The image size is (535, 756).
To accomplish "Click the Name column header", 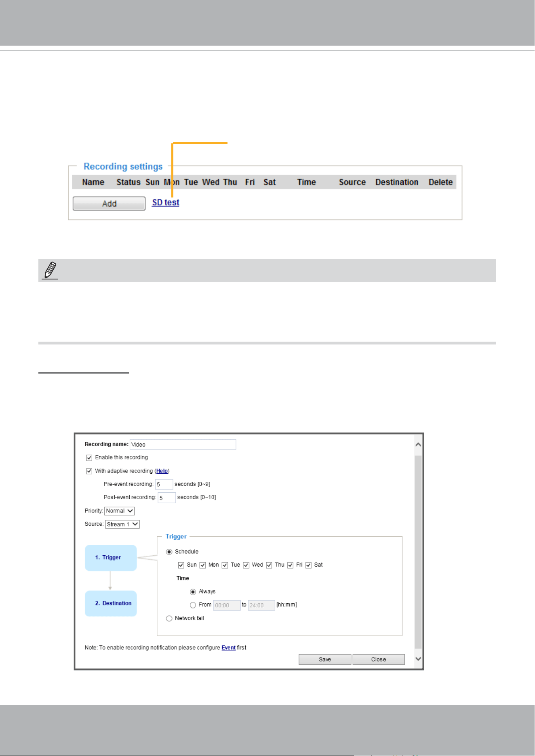I will click(93, 182).
